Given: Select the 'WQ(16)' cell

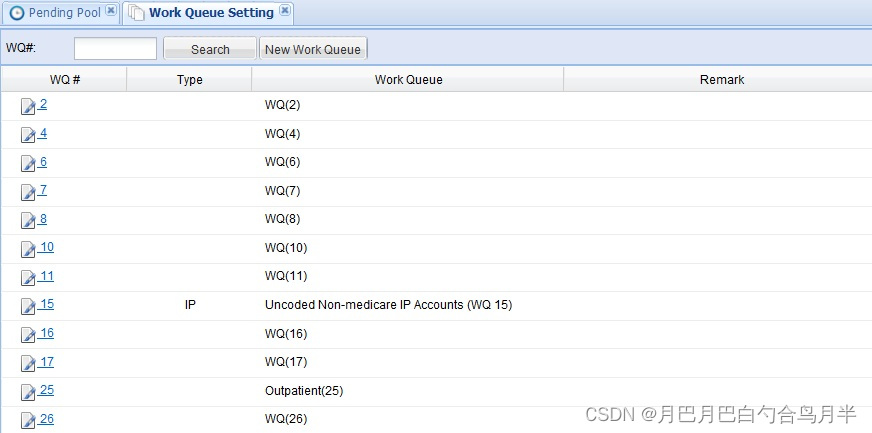Looking at the screenshot, I should 286,334.
